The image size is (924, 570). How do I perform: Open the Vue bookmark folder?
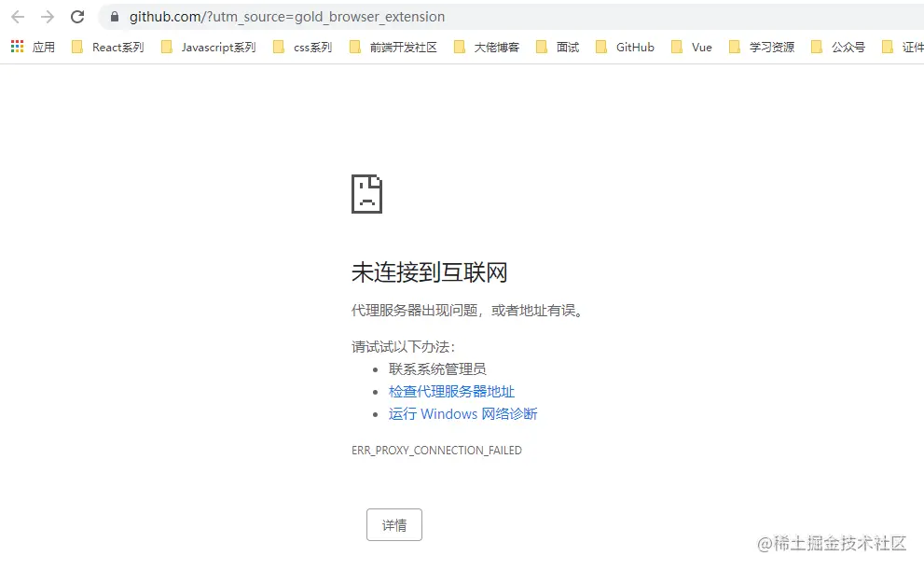click(692, 48)
